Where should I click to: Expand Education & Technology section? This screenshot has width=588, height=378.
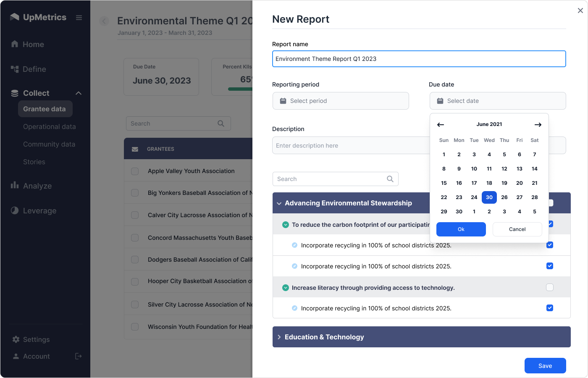coord(279,337)
